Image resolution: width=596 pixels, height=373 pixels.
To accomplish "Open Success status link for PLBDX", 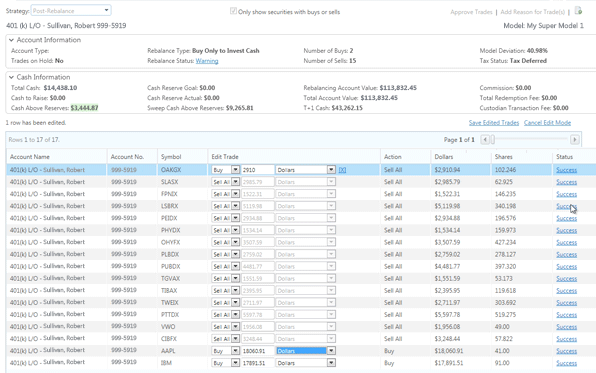I will [566, 255].
